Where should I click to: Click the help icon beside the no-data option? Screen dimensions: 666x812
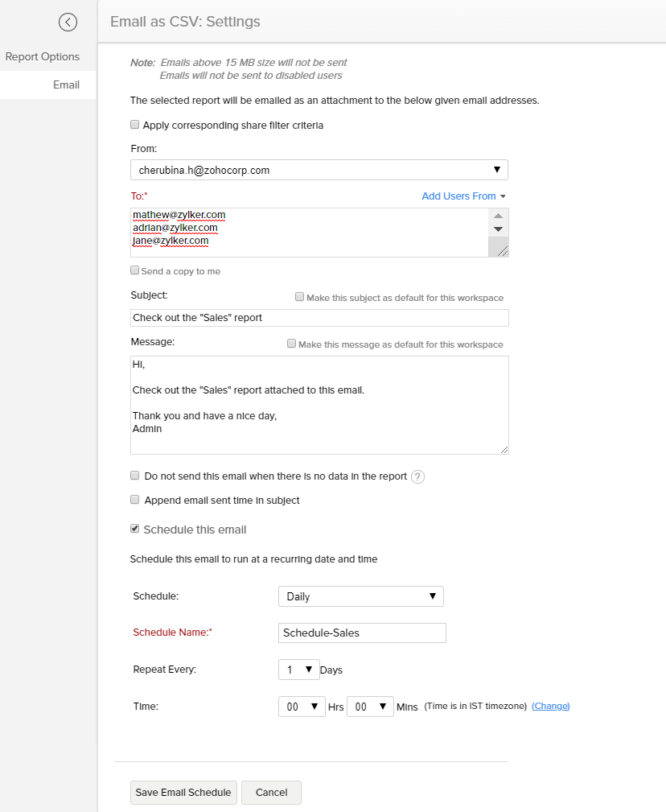coord(417,476)
